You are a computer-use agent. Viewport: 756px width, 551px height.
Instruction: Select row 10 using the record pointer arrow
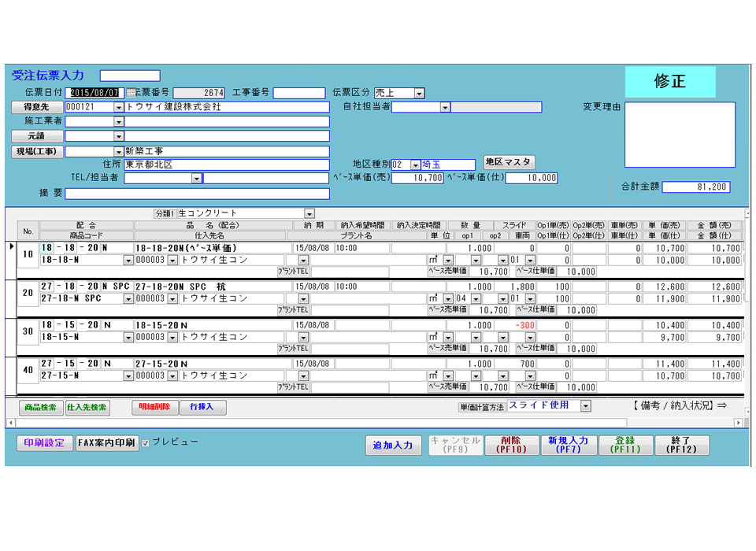click(x=11, y=247)
